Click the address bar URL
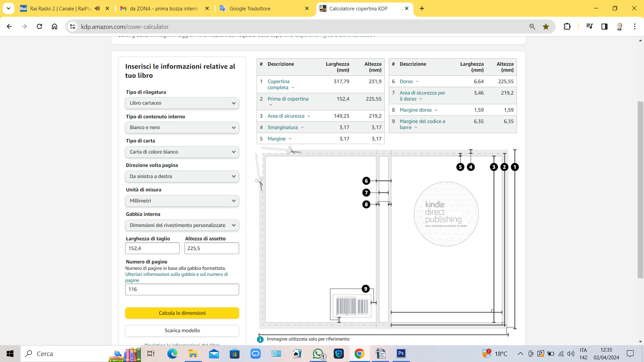The height and width of the screenshot is (362, 644). (x=125, y=26)
